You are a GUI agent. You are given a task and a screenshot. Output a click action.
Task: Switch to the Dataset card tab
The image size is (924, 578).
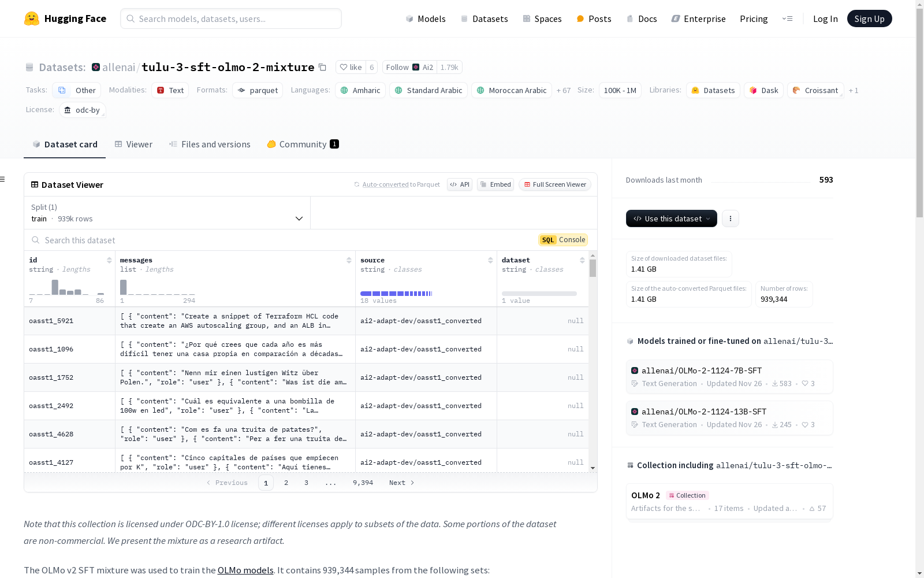pyautogui.click(x=65, y=144)
